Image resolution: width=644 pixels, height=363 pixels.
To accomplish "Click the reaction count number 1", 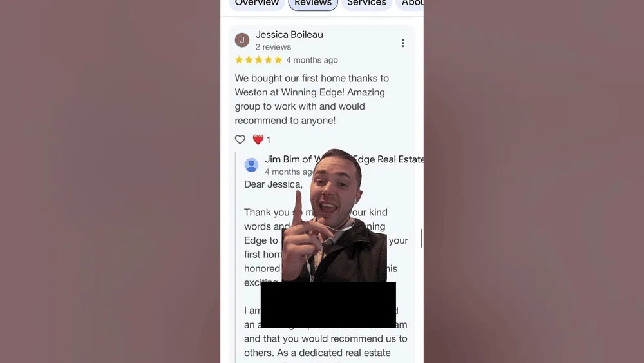I will tap(268, 140).
